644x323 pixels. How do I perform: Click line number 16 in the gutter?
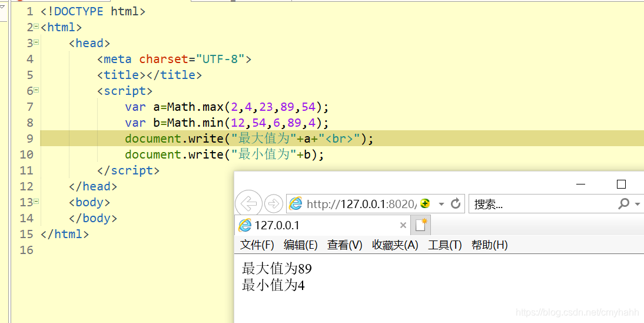click(x=26, y=250)
